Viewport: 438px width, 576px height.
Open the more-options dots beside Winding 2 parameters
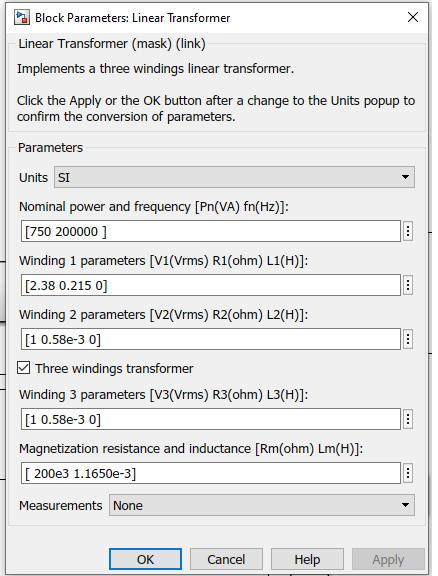pyautogui.click(x=408, y=339)
